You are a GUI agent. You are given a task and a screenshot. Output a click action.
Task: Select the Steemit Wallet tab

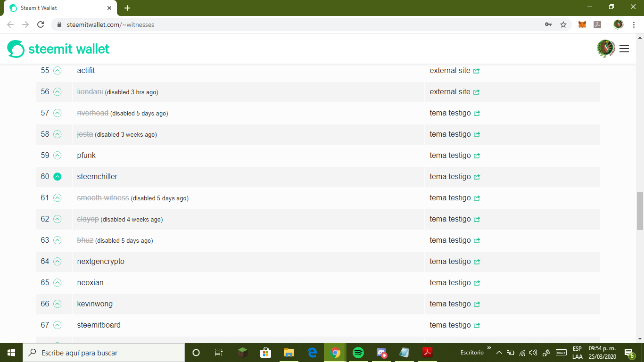point(60,8)
